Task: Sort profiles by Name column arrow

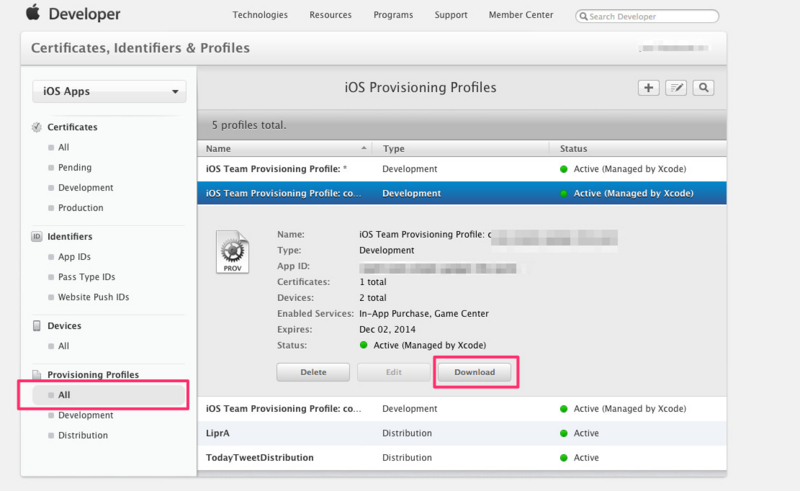Action: (x=364, y=148)
